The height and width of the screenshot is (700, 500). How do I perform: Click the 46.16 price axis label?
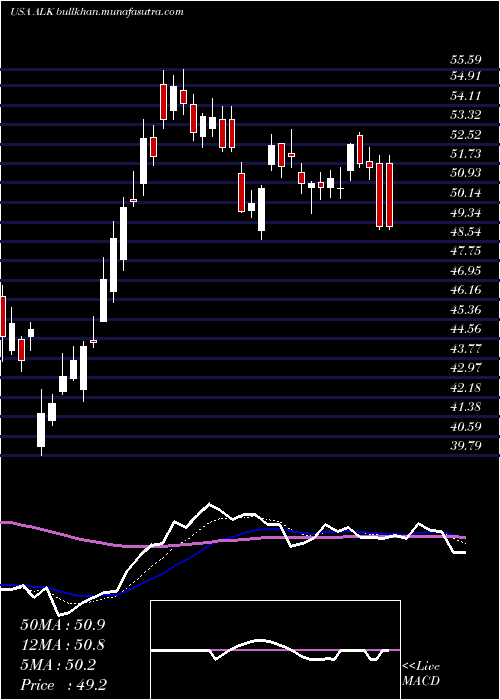tap(464, 290)
